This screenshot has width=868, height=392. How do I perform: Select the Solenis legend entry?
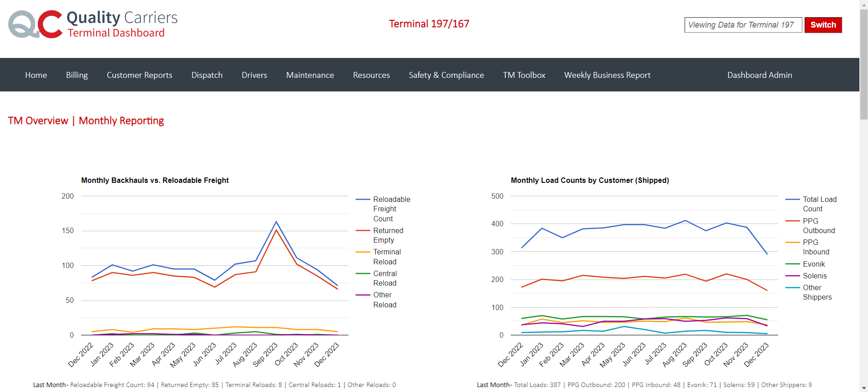(x=806, y=276)
